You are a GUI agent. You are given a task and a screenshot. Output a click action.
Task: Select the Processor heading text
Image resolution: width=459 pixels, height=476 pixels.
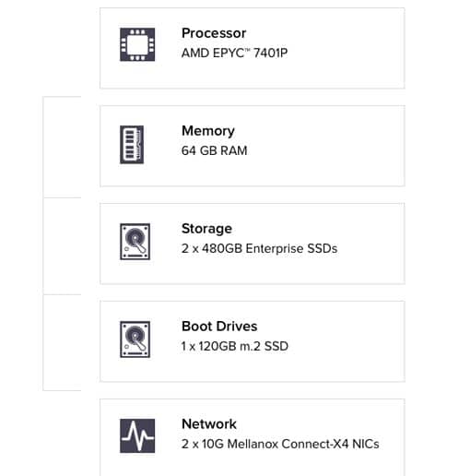click(x=214, y=33)
